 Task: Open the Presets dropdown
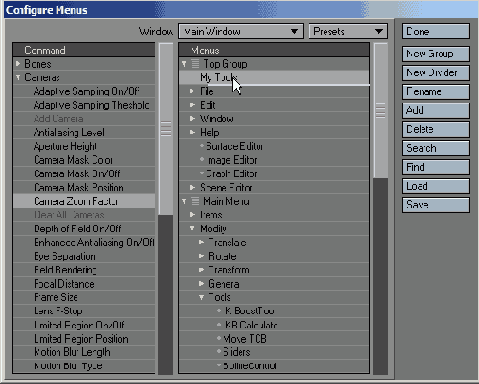click(x=348, y=31)
